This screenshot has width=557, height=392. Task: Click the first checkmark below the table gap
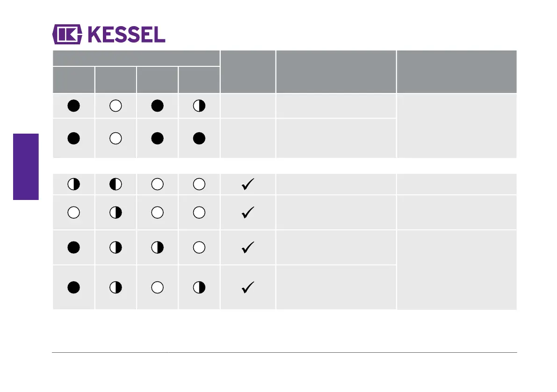coord(248,184)
